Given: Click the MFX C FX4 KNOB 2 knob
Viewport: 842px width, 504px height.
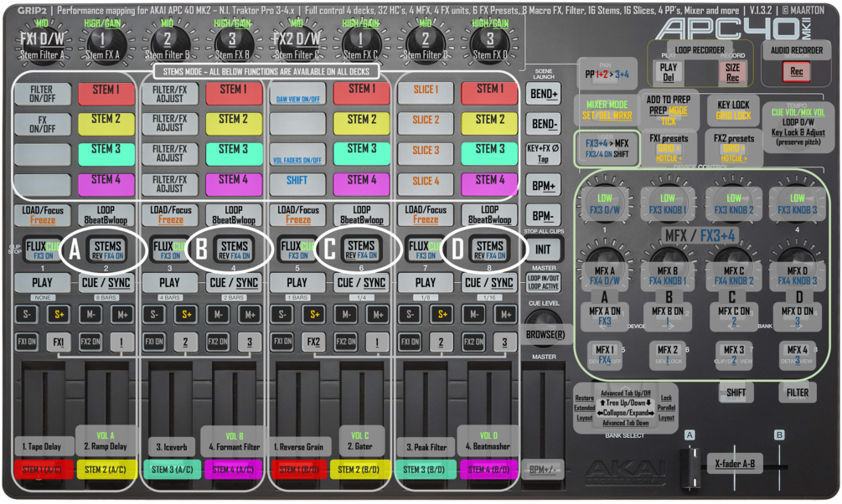Looking at the screenshot, I should [734, 275].
